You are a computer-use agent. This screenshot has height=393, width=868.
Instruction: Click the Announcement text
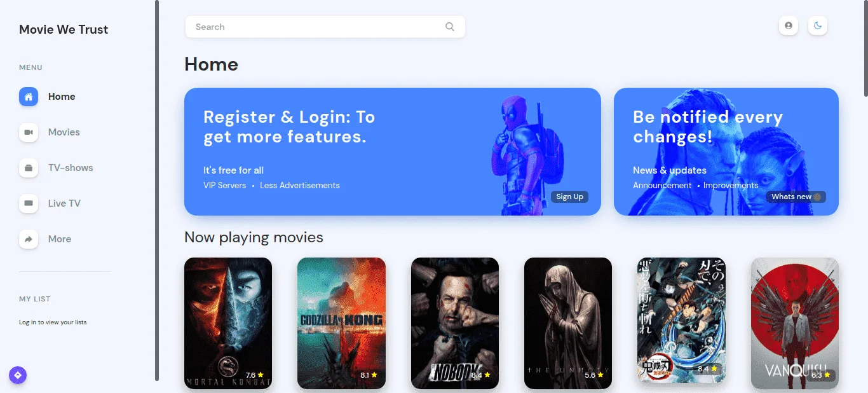(662, 186)
